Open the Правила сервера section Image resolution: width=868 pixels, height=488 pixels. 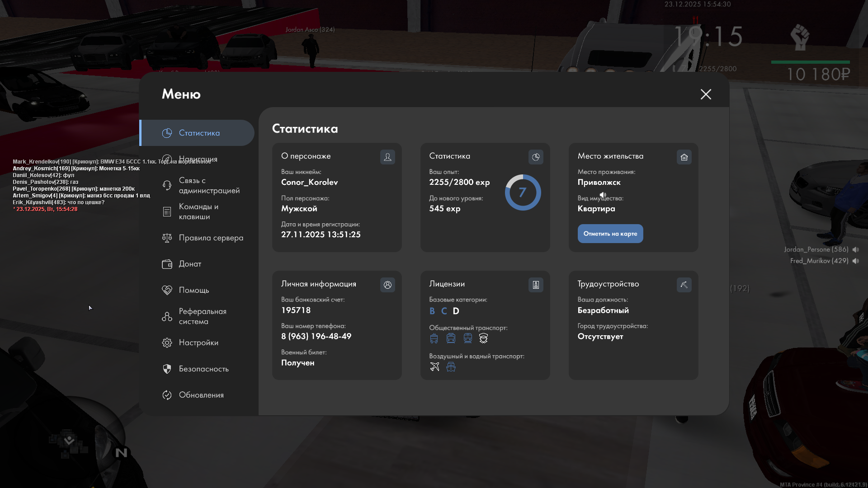coord(211,238)
